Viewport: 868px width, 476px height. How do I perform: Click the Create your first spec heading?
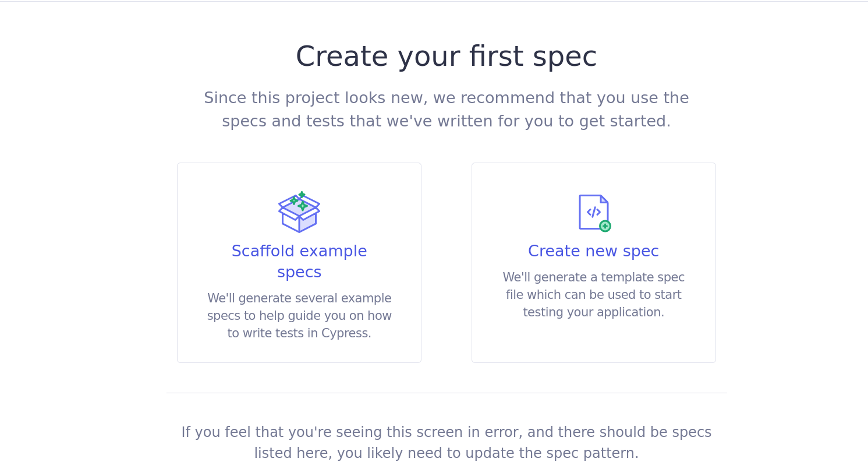tap(446, 56)
